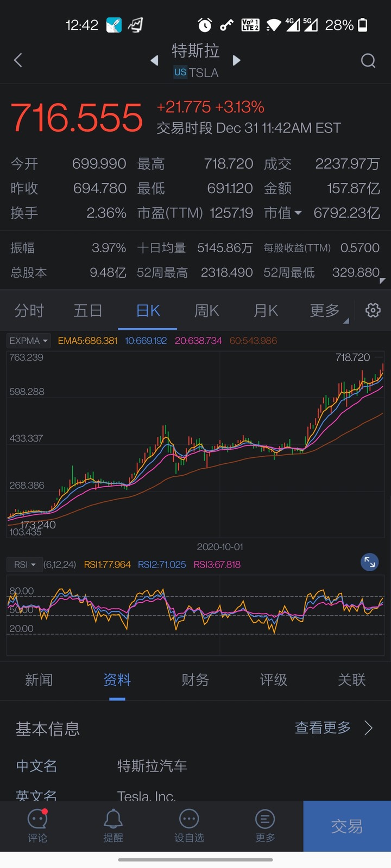Image resolution: width=391 pixels, height=868 pixels.
Task: Tap the 成交 2237.97万 value
Action: (x=348, y=164)
